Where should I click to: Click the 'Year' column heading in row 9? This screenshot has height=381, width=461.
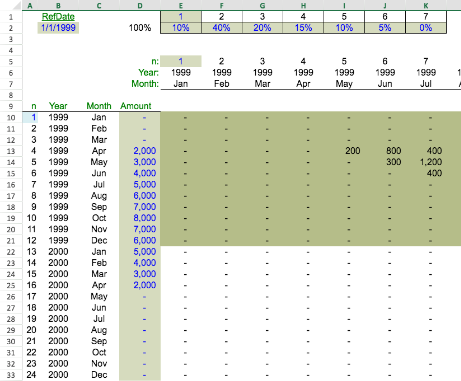tap(58, 106)
